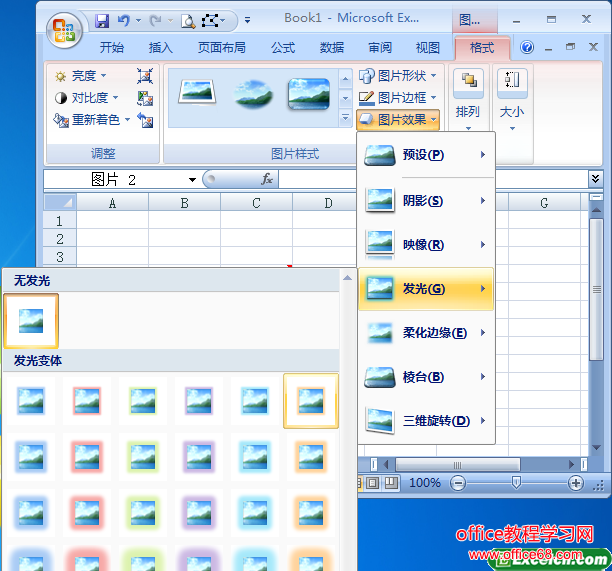612x571 pixels.
Task: Switch to the Page Layout (页面布局) tab
Action: (x=222, y=48)
